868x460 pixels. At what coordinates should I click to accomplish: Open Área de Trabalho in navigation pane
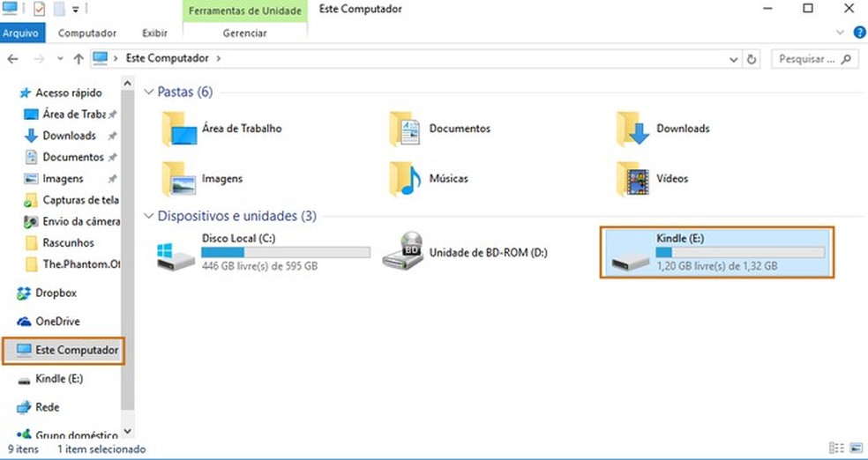pos(64,115)
